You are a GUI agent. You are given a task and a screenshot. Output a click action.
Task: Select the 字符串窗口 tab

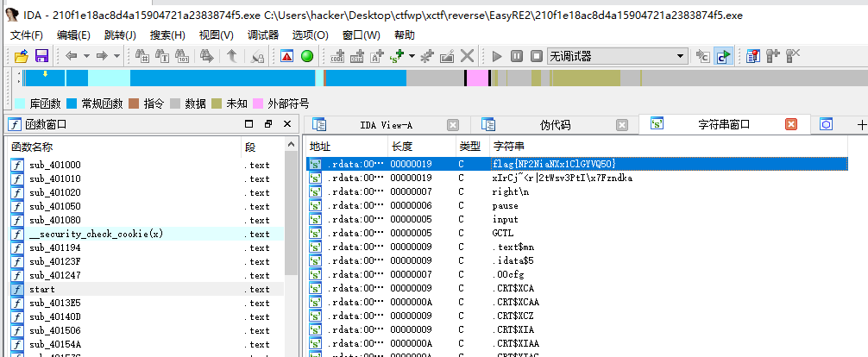pyautogui.click(x=725, y=124)
